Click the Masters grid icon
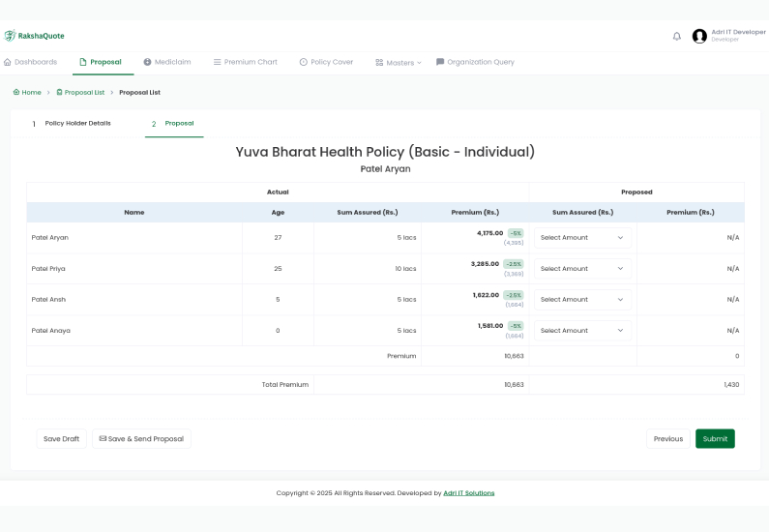 click(x=379, y=63)
